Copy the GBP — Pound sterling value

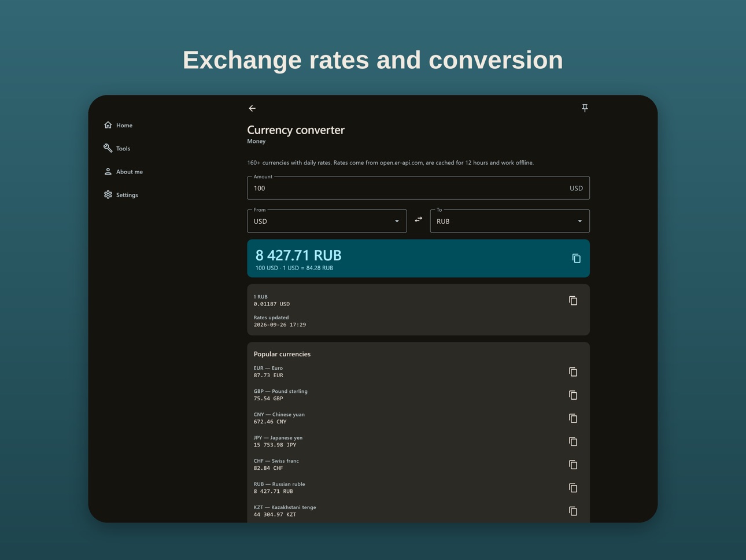point(573,395)
